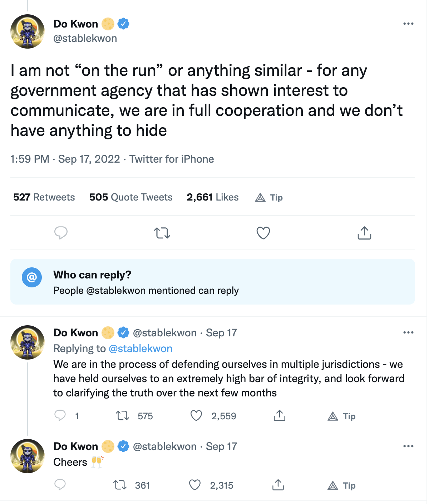This screenshot has height=504, width=429.
Task: Like the "Cheers" tweet
Action: [x=195, y=485]
